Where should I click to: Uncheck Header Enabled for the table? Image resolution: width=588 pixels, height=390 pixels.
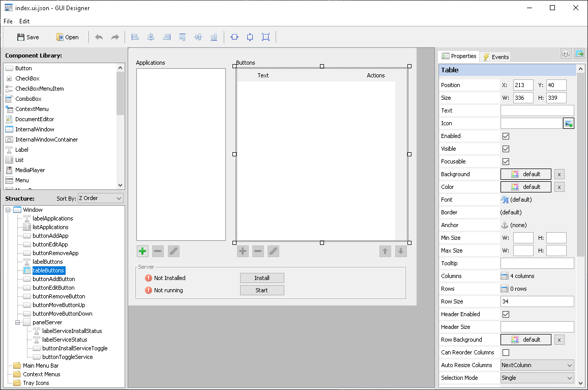click(506, 314)
